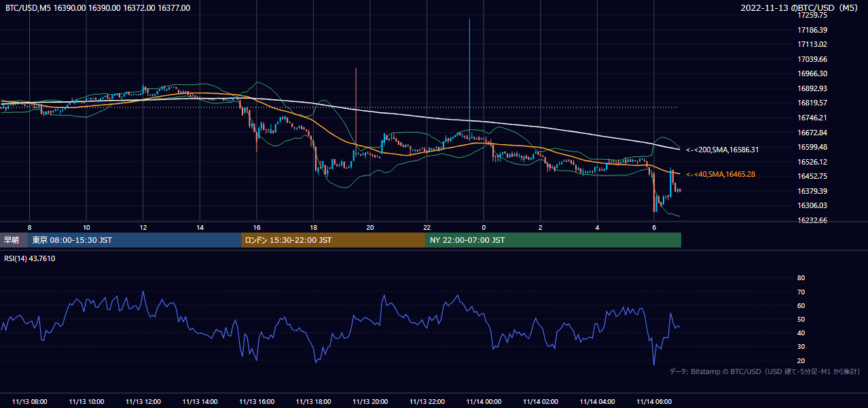Image resolution: width=868 pixels, height=408 pixels.
Task: Click price axis value 16892.93
Action: tap(812, 88)
